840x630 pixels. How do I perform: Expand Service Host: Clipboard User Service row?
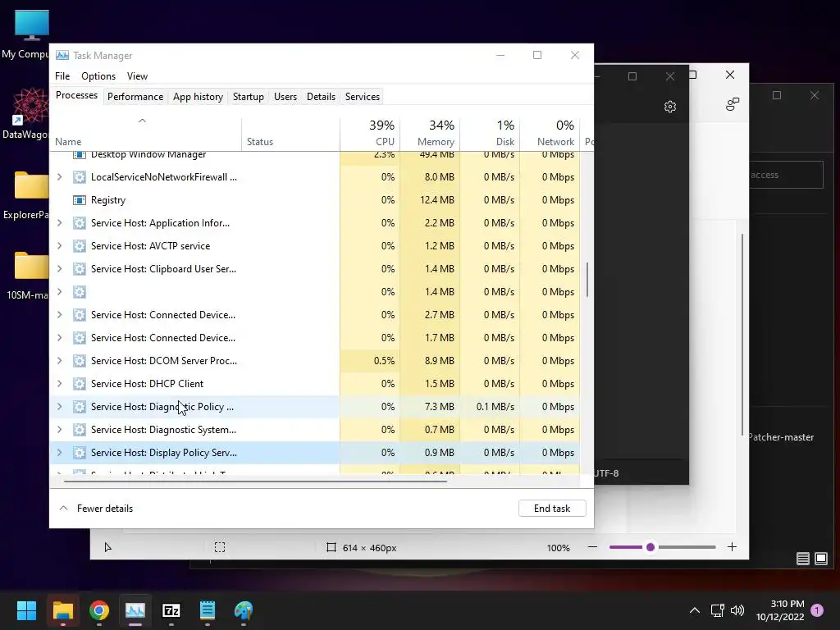[59, 269]
